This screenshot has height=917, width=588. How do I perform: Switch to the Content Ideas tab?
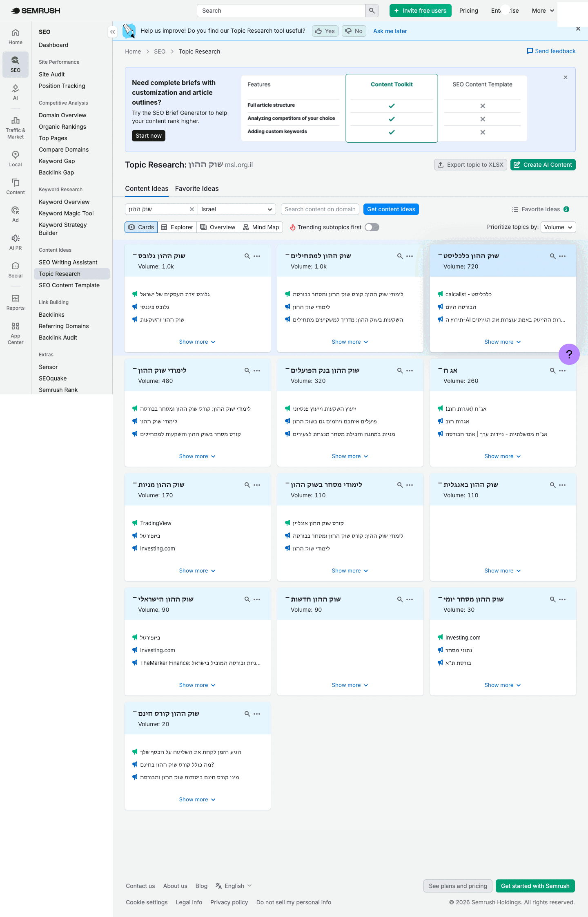click(147, 188)
